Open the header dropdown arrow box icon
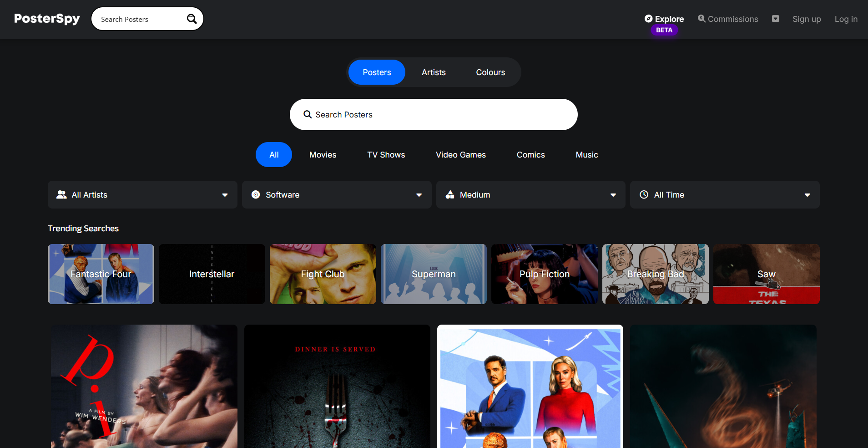 pyautogui.click(x=776, y=19)
